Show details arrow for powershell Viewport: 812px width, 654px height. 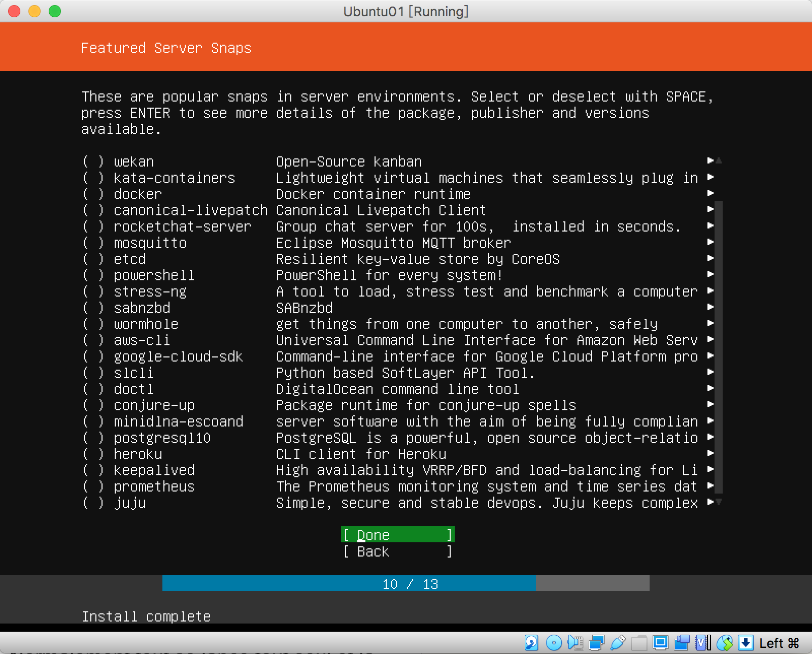click(x=710, y=274)
